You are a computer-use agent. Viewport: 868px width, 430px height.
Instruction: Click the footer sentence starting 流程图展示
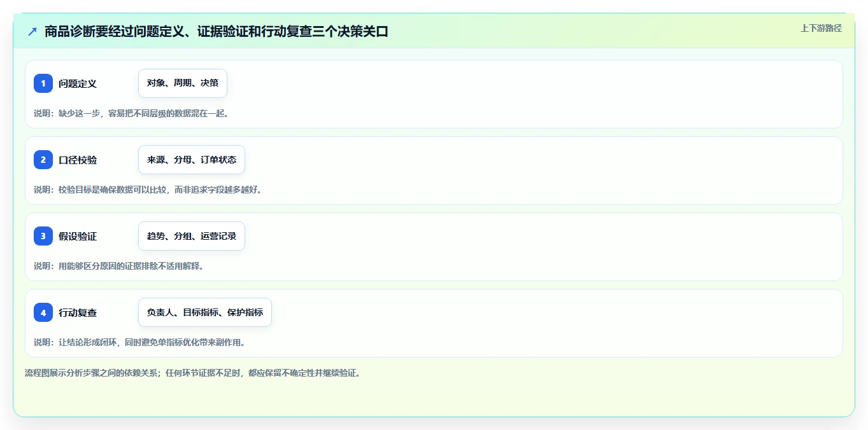[x=193, y=373]
